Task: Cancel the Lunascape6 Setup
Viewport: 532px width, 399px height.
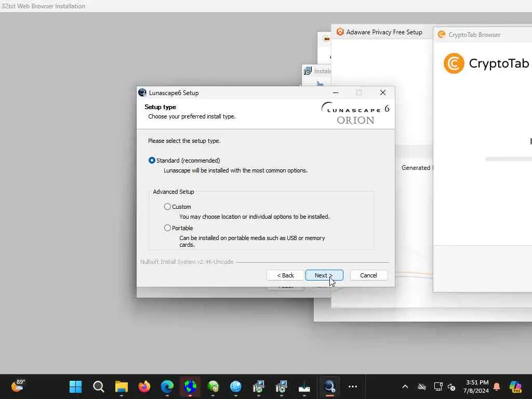Action: [368, 275]
